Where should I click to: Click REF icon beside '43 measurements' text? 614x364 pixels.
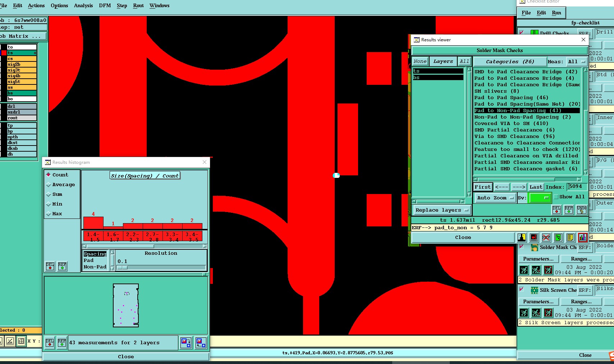[x=62, y=342]
